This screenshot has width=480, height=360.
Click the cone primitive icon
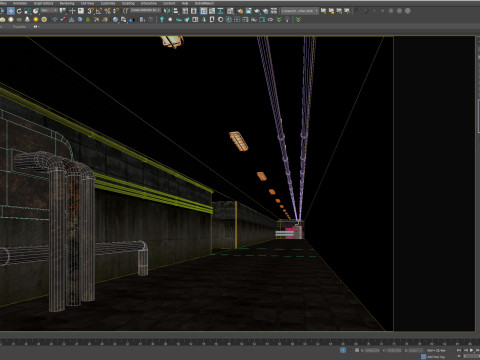pyautogui.click(x=27, y=20)
